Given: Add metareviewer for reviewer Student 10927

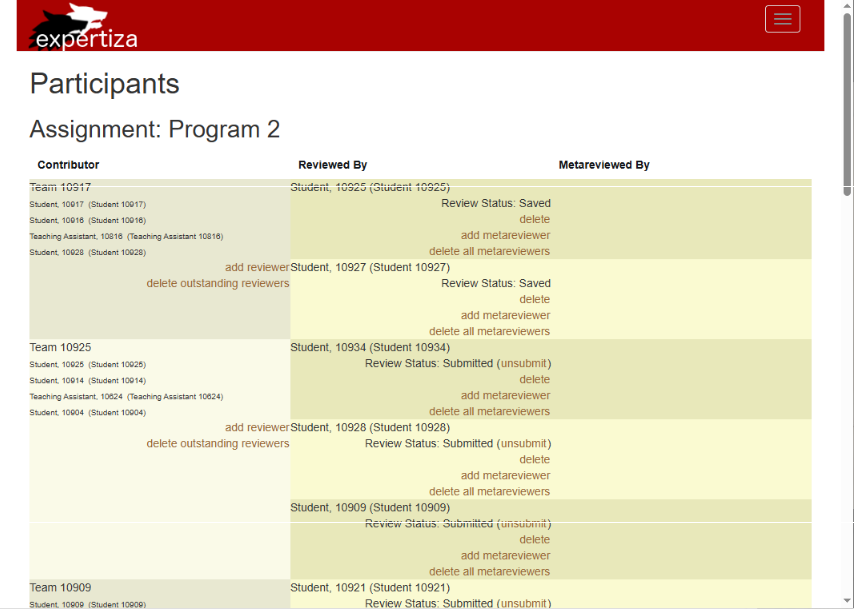Looking at the screenshot, I should pyautogui.click(x=505, y=315).
